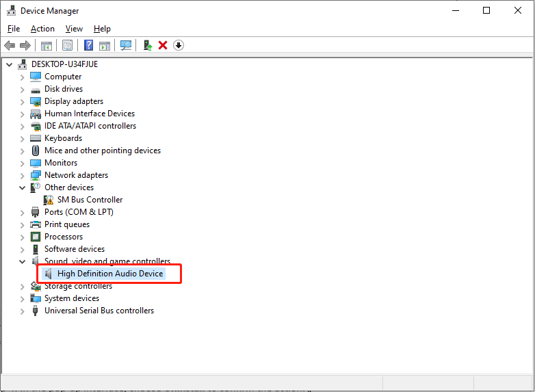Expand the Network adapters category
The width and height of the screenshot is (535, 392).
[x=22, y=176]
